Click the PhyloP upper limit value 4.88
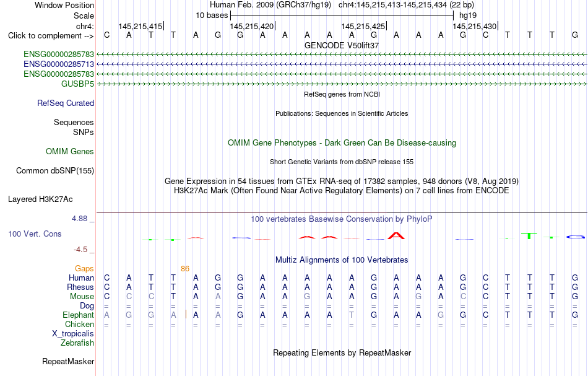 pos(79,219)
